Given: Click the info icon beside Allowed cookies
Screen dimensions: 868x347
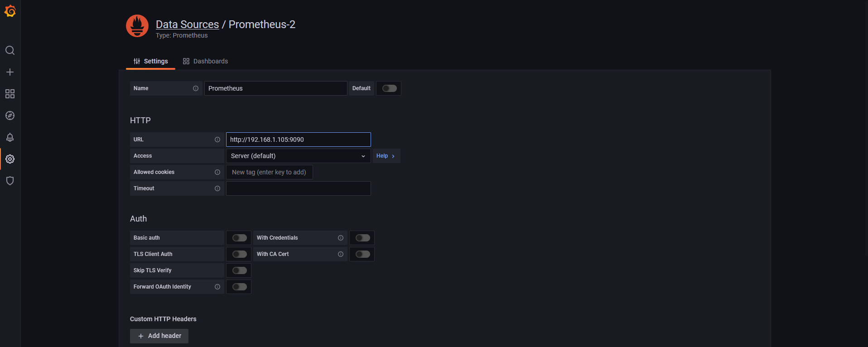Looking at the screenshot, I should pos(217,172).
